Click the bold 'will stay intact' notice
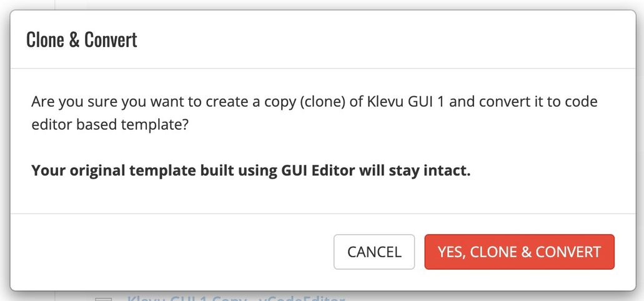The width and height of the screenshot is (644, 301). [414, 170]
